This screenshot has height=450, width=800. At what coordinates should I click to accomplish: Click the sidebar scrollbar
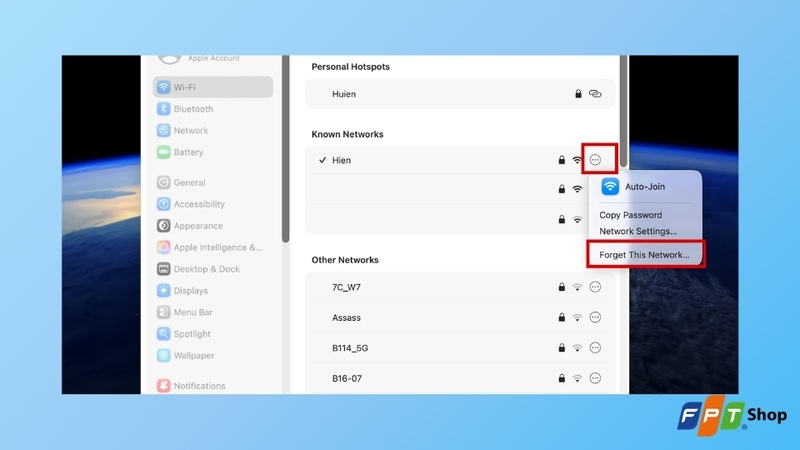286,148
